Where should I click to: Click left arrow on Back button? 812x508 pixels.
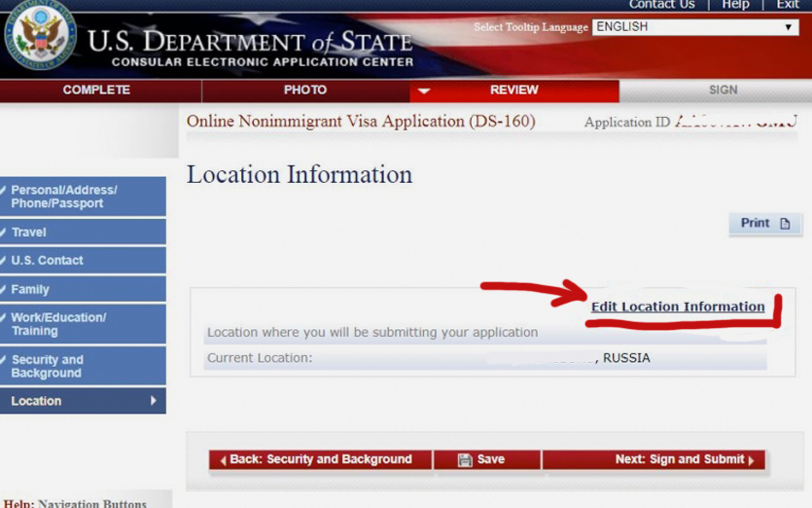(x=224, y=460)
